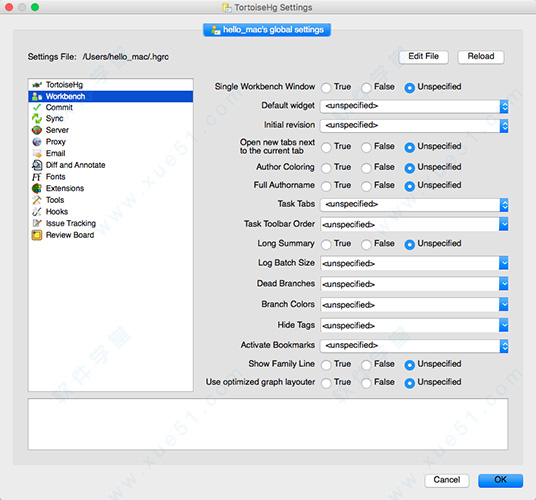The height and width of the screenshot is (500, 536).
Task: Select the Proxy settings category
Action: (110, 142)
